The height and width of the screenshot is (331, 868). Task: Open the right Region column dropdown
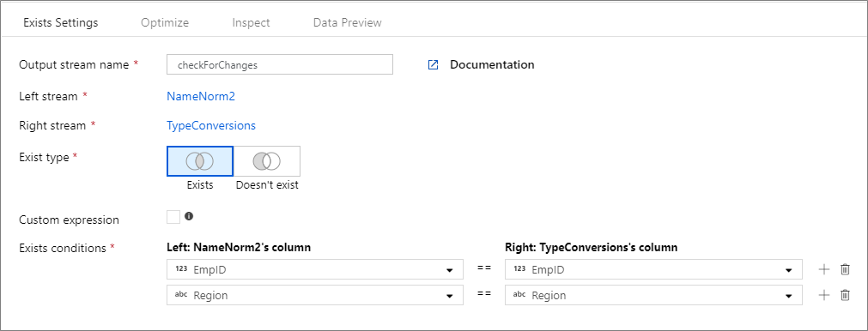point(653,295)
